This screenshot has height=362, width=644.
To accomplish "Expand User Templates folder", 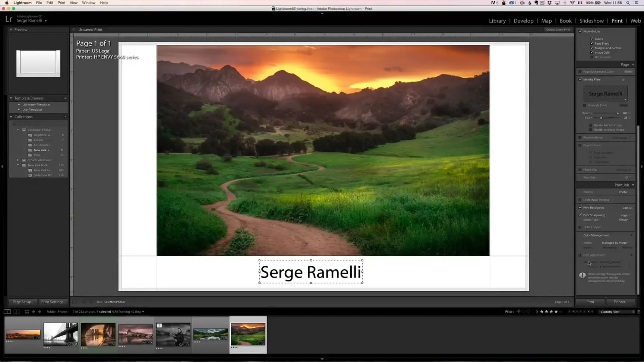I will 19,109.
